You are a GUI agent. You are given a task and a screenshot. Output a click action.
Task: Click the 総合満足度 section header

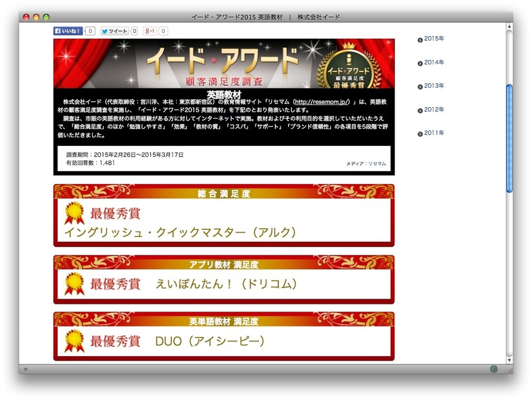coord(224,194)
